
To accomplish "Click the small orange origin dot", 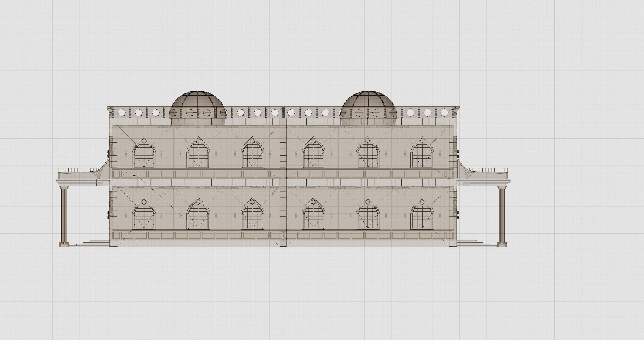I will pos(197,240).
